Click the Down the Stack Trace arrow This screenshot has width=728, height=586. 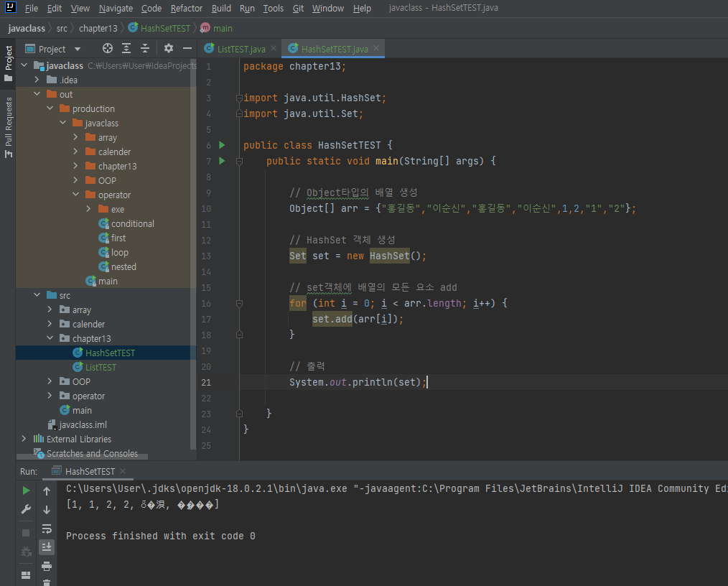pyautogui.click(x=47, y=510)
